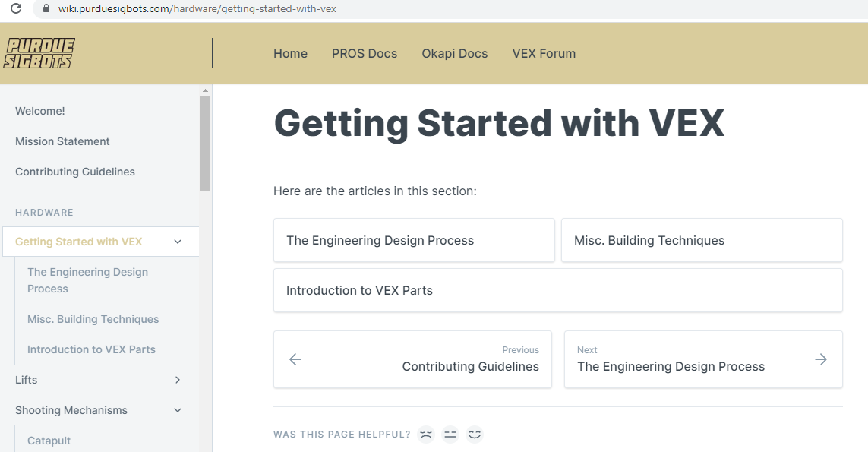Collapse the Shooting Mechanisms section
Image resolution: width=868 pixels, height=452 pixels.
[x=178, y=410]
